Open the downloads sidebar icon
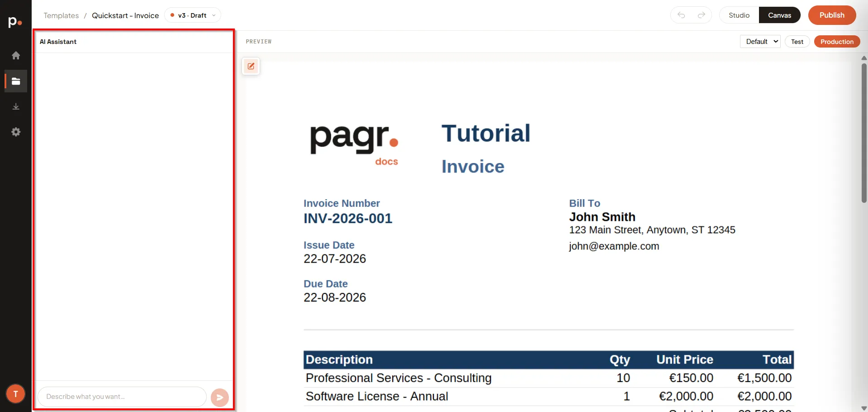Viewport: 868px width, 412px height. tap(16, 106)
